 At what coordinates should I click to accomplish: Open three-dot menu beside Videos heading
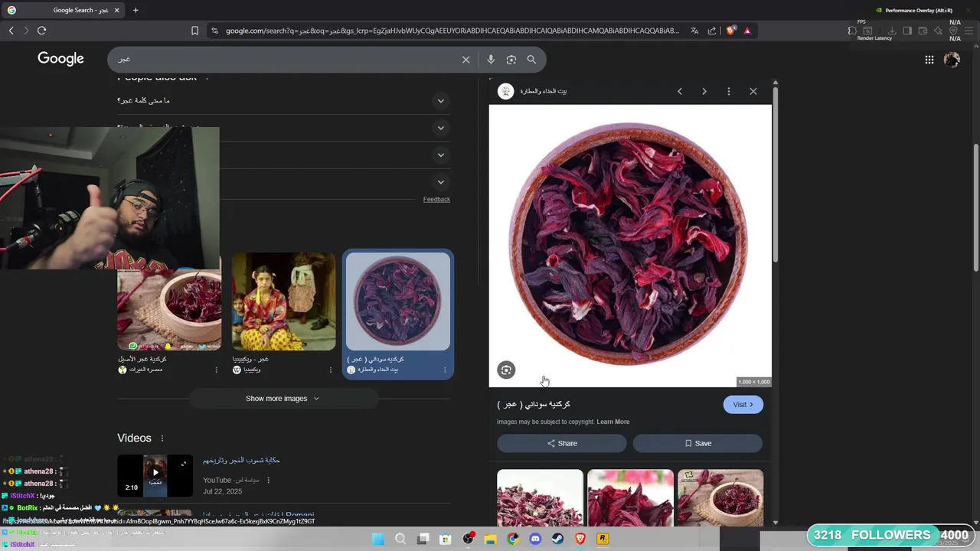tap(162, 439)
